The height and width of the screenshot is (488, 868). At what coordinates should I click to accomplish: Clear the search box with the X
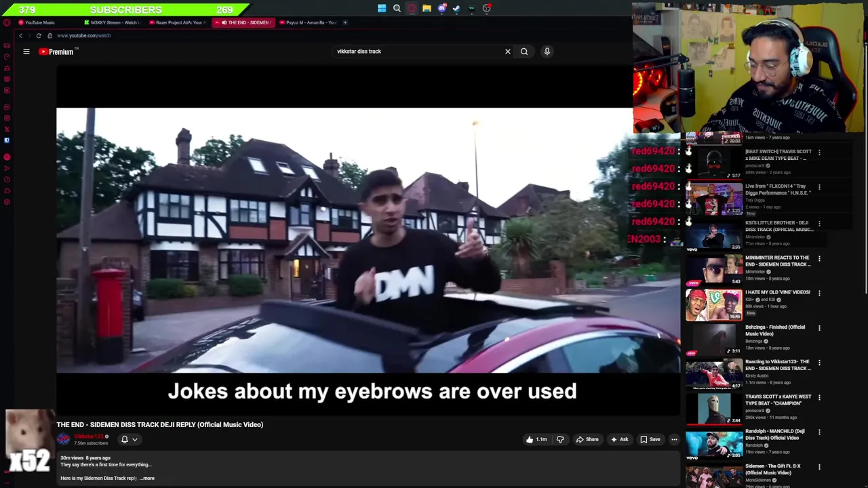pos(507,52)
